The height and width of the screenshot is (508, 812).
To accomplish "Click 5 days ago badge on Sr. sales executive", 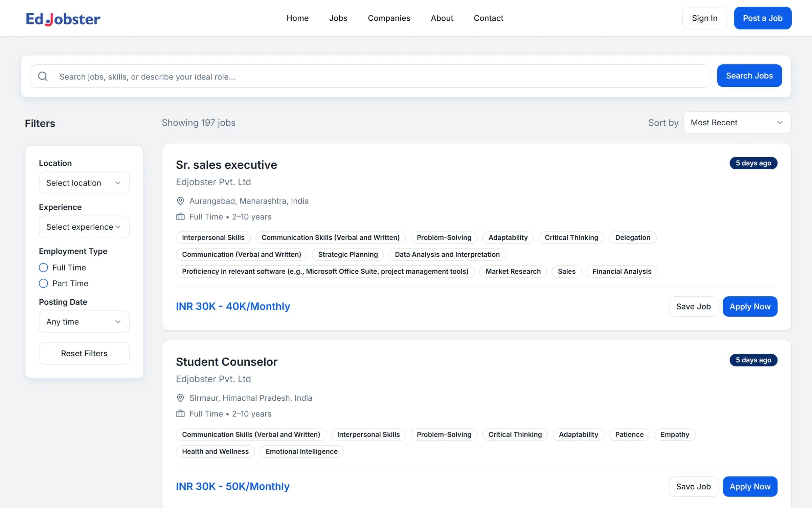I will [x=753, y=163].
